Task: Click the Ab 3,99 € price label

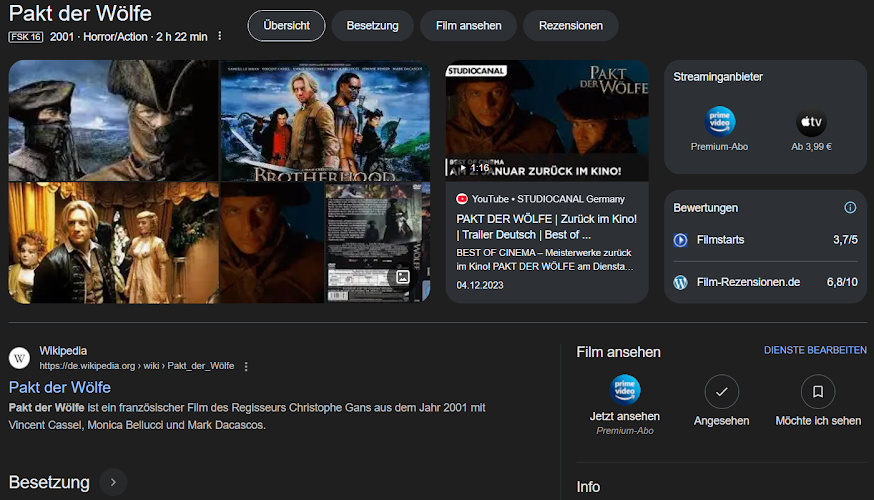Action: click(811, 147)
